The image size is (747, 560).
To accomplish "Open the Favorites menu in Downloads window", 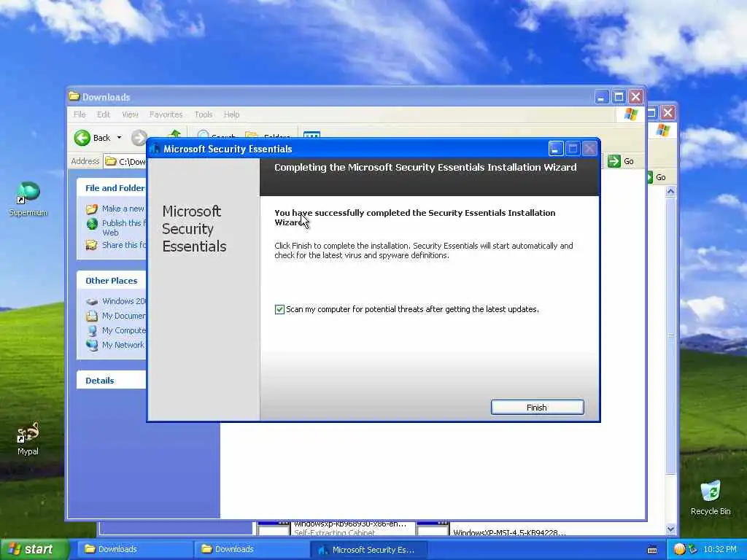I will [x=166, y=114].
